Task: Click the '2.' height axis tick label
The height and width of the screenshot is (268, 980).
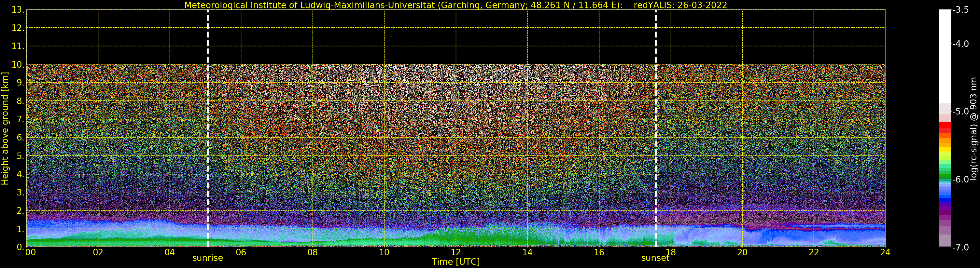Action: point(20,211)
